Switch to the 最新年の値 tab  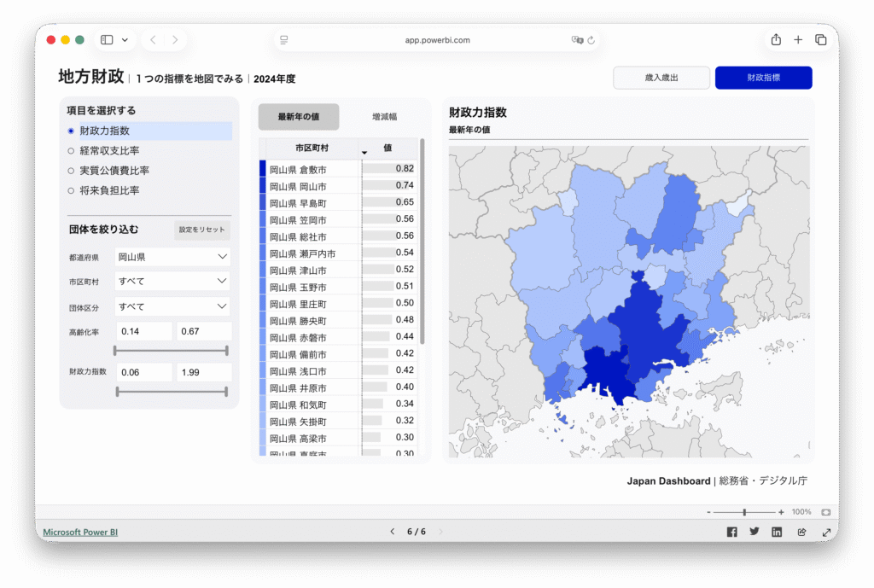tap(298, 117)
